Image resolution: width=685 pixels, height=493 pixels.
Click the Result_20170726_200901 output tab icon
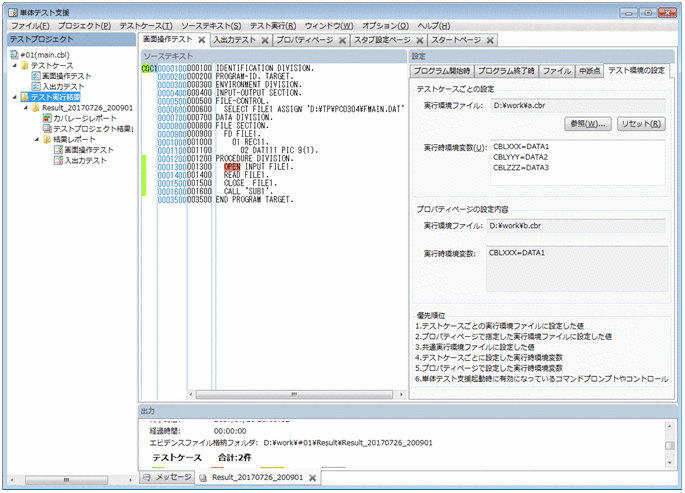click(203, 478)
